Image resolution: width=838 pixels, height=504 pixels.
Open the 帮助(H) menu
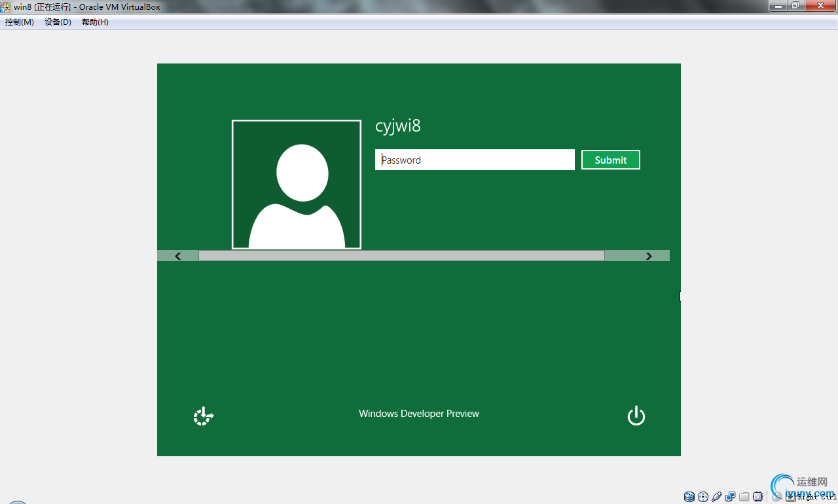(95, 22)
